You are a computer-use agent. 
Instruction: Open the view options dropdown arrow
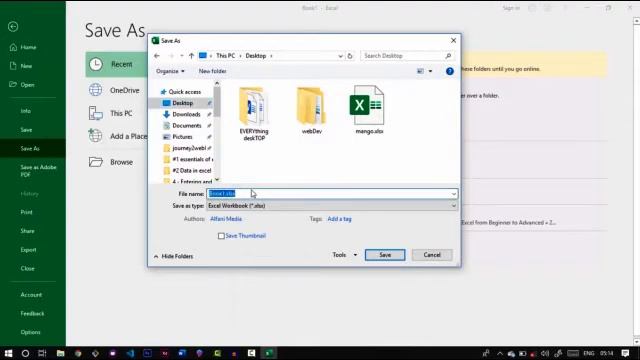point(430,71)
